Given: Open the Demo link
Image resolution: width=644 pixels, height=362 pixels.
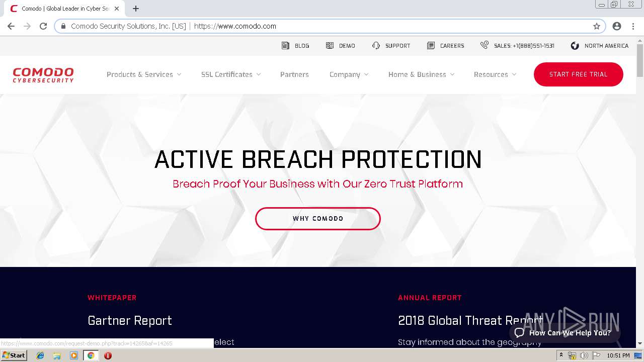Looking at the screenshot, I should [x=347, y=46].
